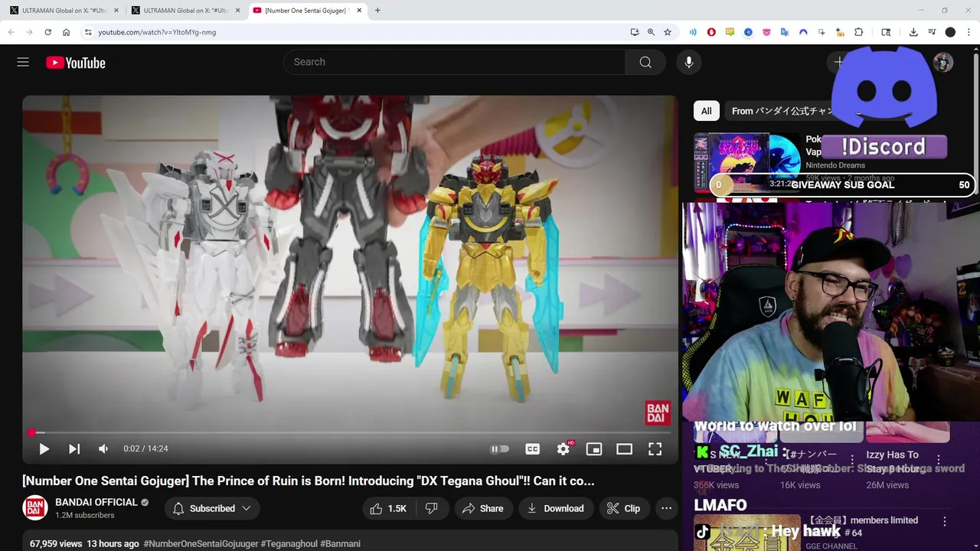Focus the YouTube search field
This screenshot has height=551, width=980.
pyautogui.click(x=454, y=62)
